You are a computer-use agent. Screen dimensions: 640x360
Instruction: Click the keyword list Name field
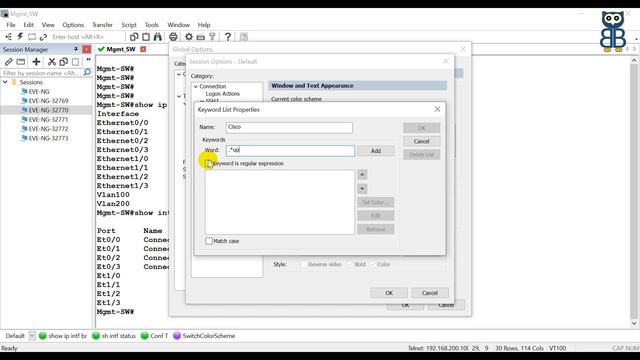pos(289,127)
